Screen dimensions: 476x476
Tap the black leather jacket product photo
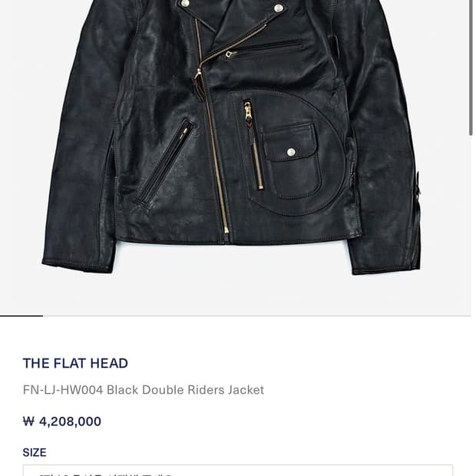coord(233,137)
